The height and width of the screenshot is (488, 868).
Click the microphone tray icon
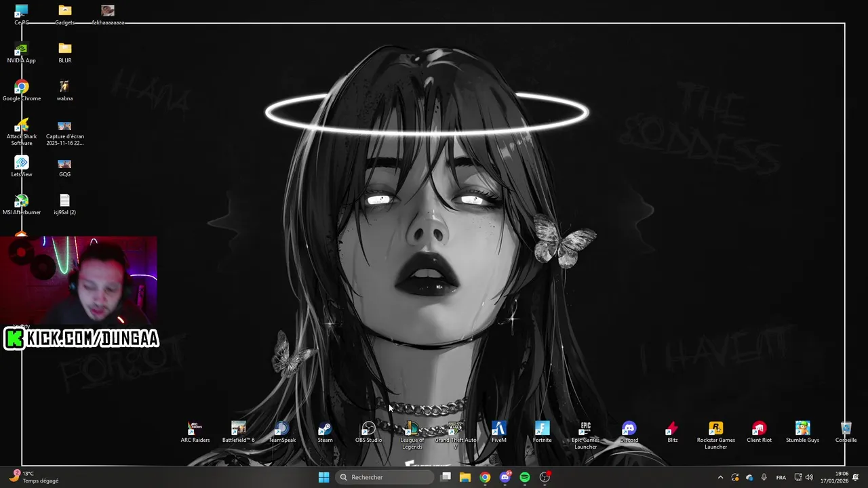[764, 477]
